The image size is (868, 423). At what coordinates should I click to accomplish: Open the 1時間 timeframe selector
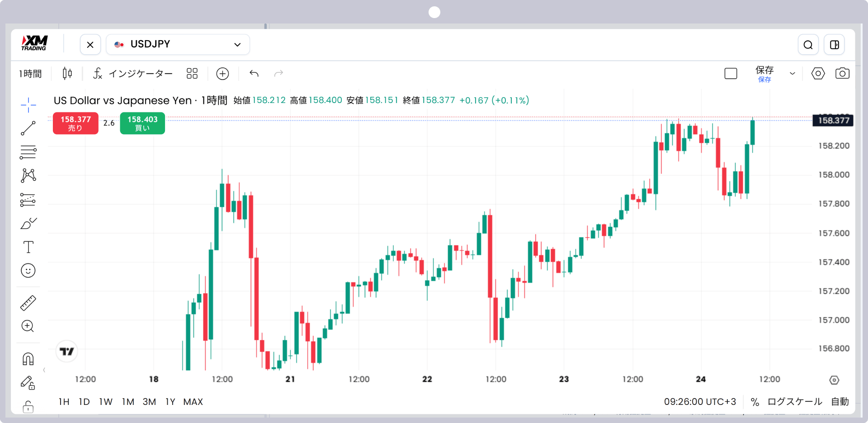[x=30, y=73]
